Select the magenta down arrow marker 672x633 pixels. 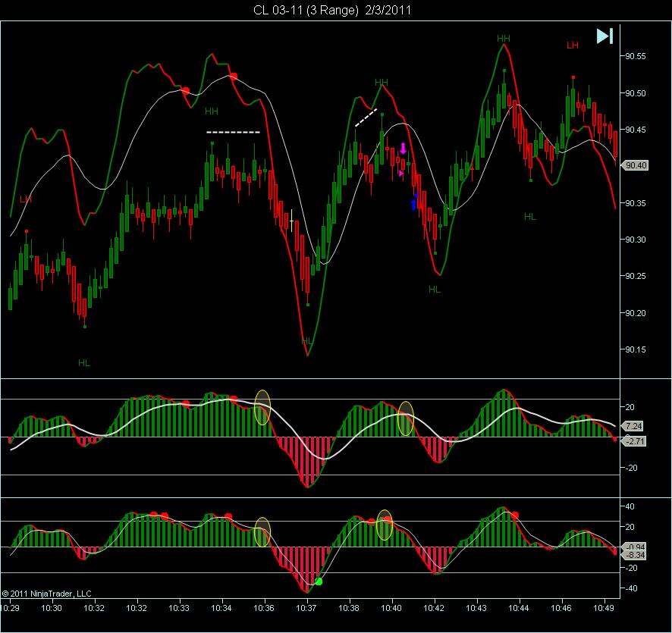point(403,149)
